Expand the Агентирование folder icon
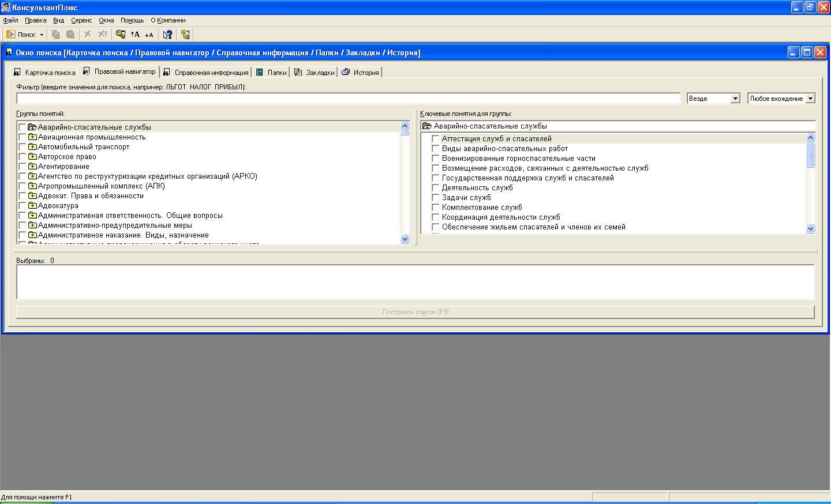Screen dimensions: 831x504 pyautogui.click(x=33, y=167)
